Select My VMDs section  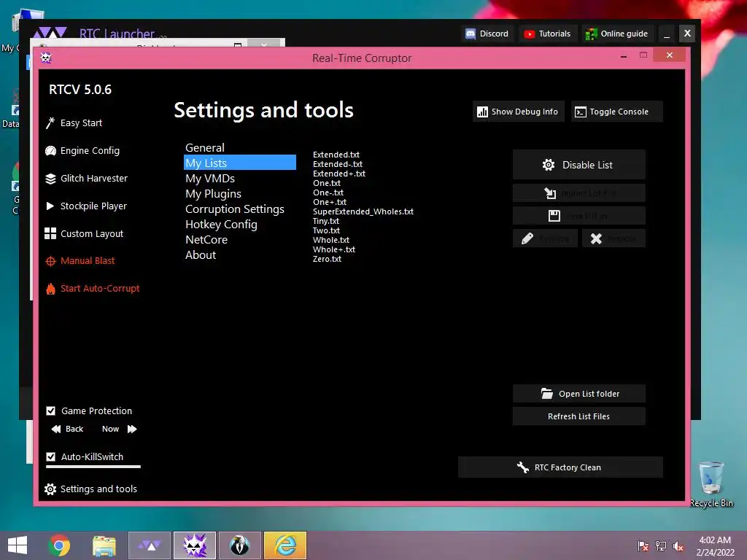pos(210,178)
